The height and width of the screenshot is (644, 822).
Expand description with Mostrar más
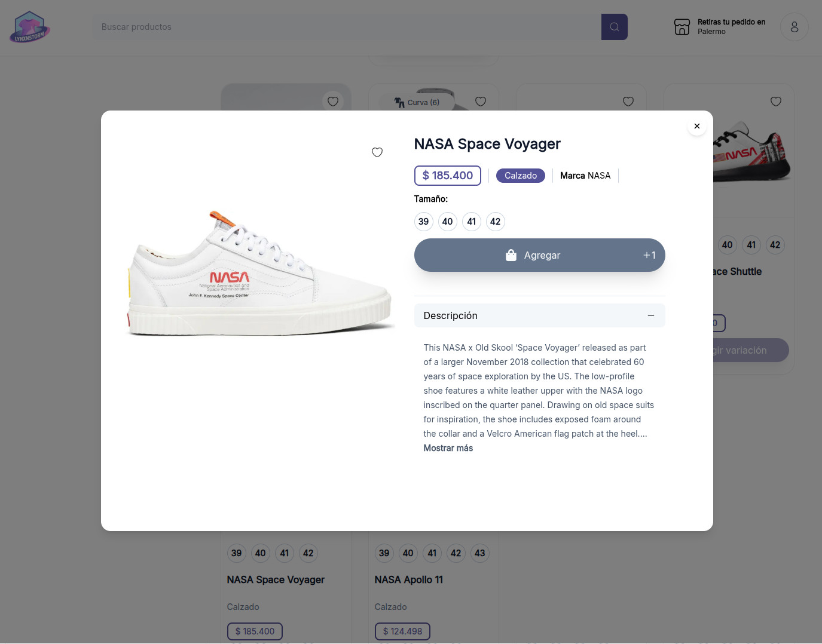click(x=448, y=448)
